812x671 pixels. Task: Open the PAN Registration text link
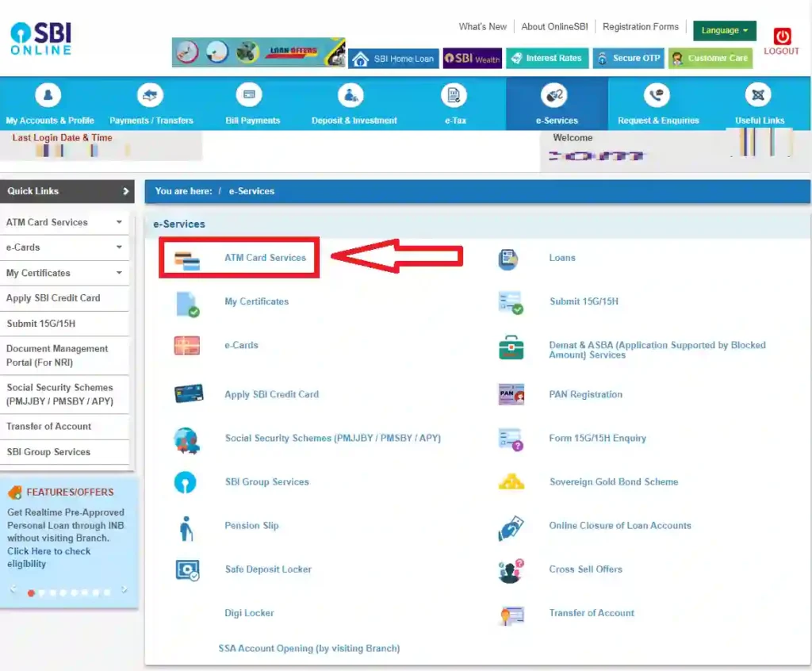(586, 394)
